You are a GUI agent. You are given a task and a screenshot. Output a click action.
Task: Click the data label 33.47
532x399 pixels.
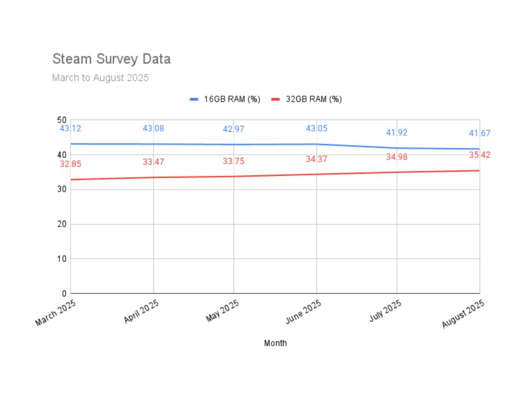tap(153, 162)
